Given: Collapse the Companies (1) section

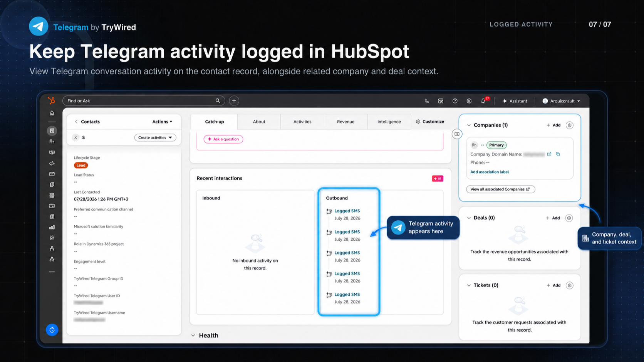Looking at the screenshot, I should [x=469, y=125].
